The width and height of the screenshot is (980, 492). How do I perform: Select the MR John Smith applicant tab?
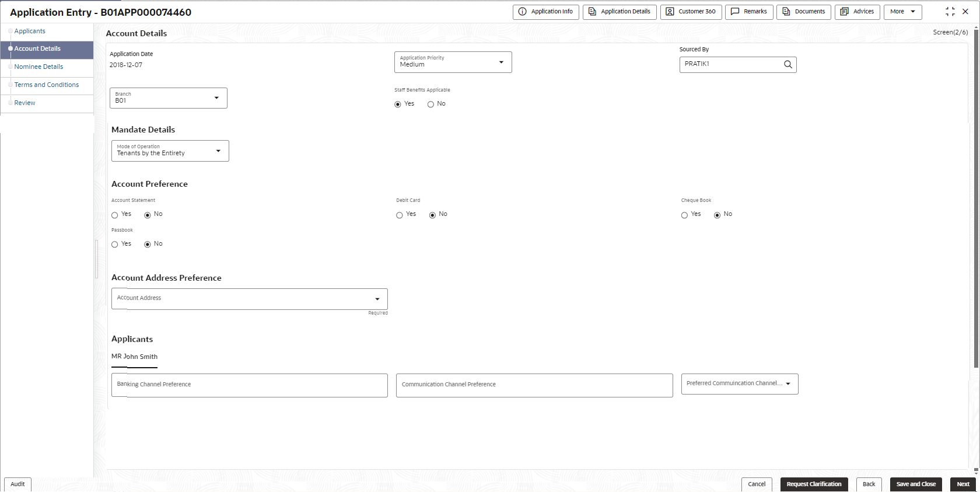(x=134, y=357)
